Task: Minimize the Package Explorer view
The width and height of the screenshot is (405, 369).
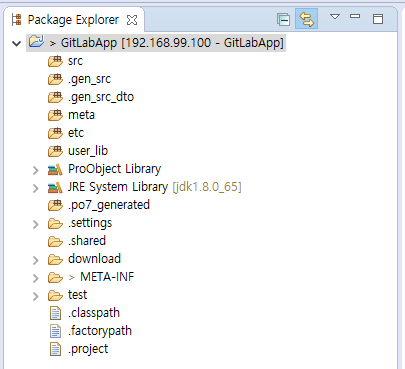Action: click(x=355, y=16)
